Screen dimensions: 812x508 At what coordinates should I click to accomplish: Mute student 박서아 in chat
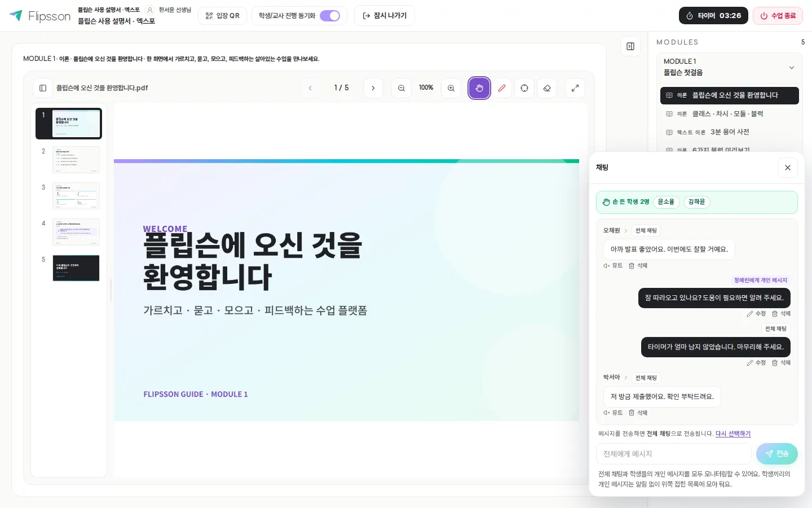[613, 413]
